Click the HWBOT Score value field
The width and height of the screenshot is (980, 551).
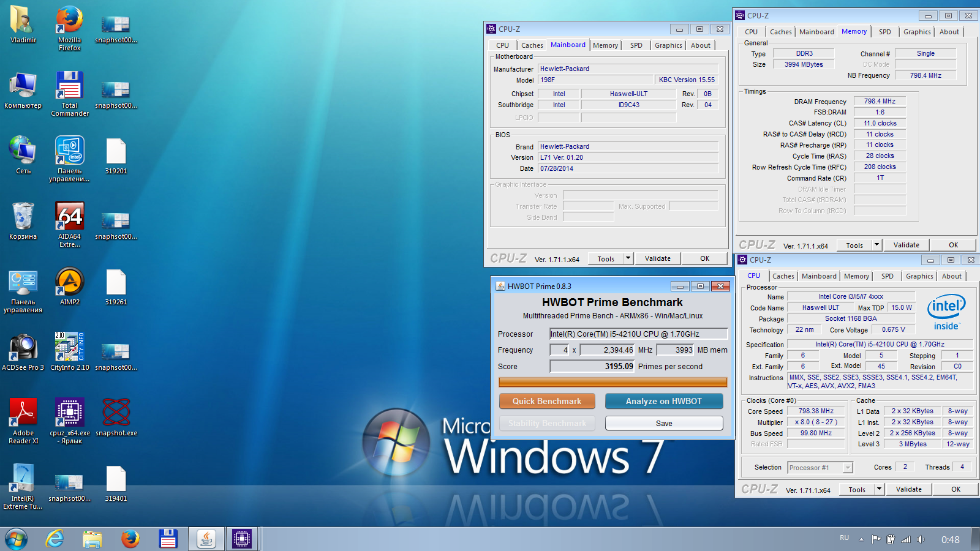pyautogui.click(x=592, y=366)
